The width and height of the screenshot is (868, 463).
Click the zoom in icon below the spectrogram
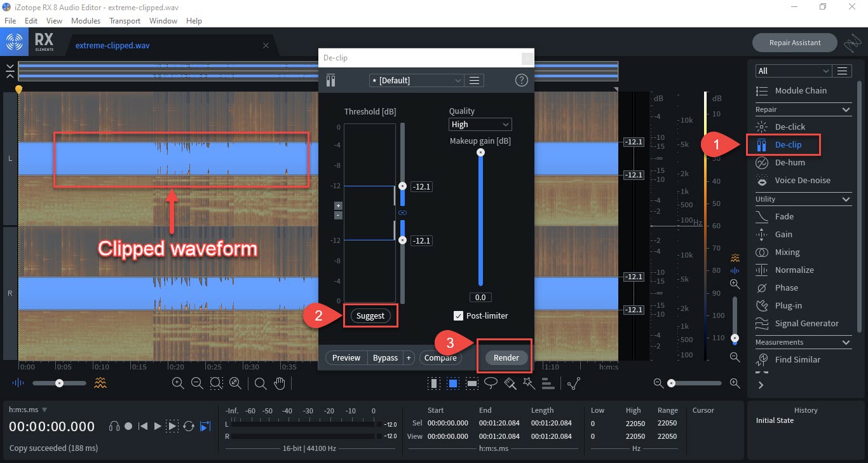(x=178, y=384)
